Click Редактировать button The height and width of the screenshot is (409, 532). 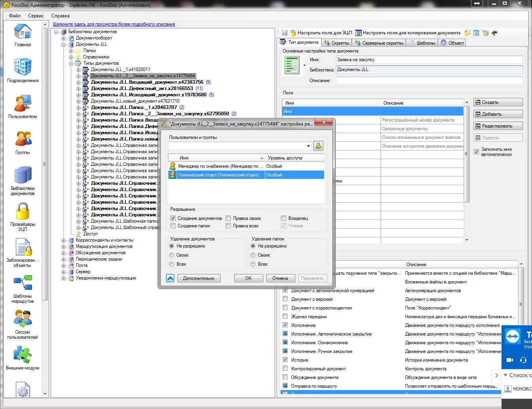pyautogui.click(x=498, y=126)
